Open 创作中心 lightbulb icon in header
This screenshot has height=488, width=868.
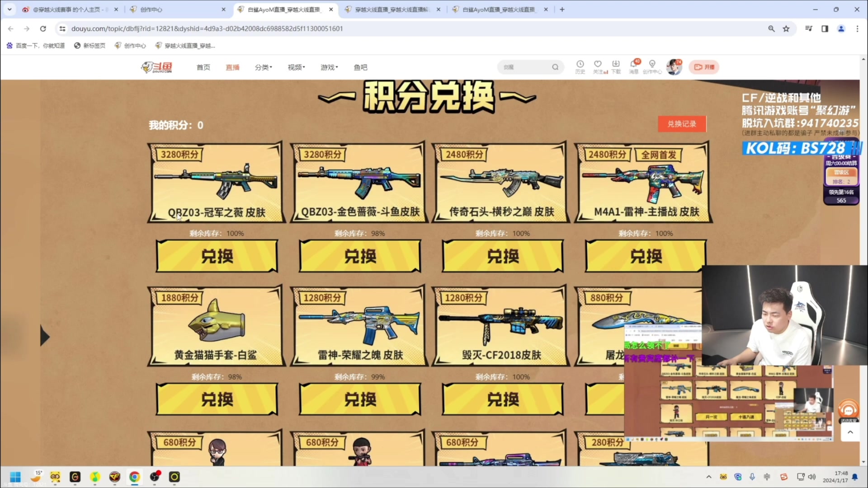652,65
